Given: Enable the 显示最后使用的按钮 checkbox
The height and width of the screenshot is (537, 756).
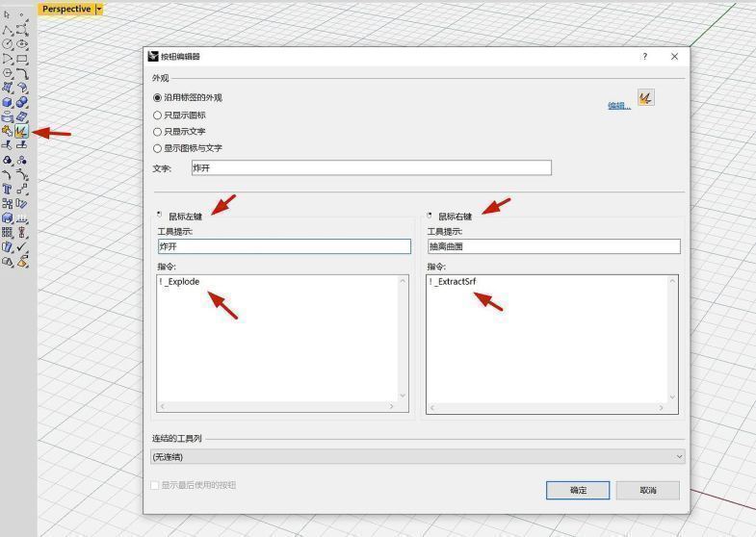Looking at the screenshot, I should click(x=154, y=485).
